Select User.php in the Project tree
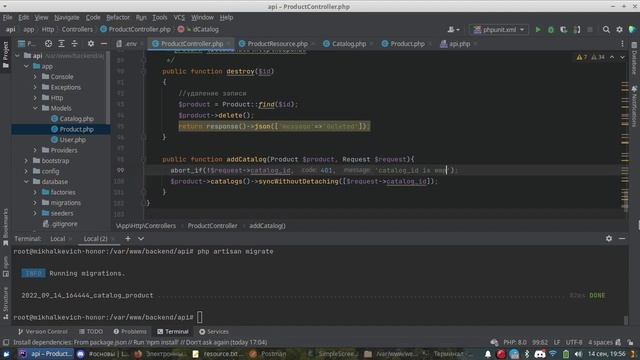Screen dimensions: 640x360 (x=73, y=140)
